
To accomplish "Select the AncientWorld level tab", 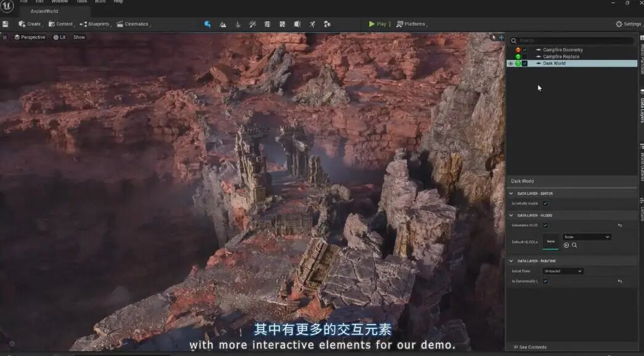I will tap(44, 12).
